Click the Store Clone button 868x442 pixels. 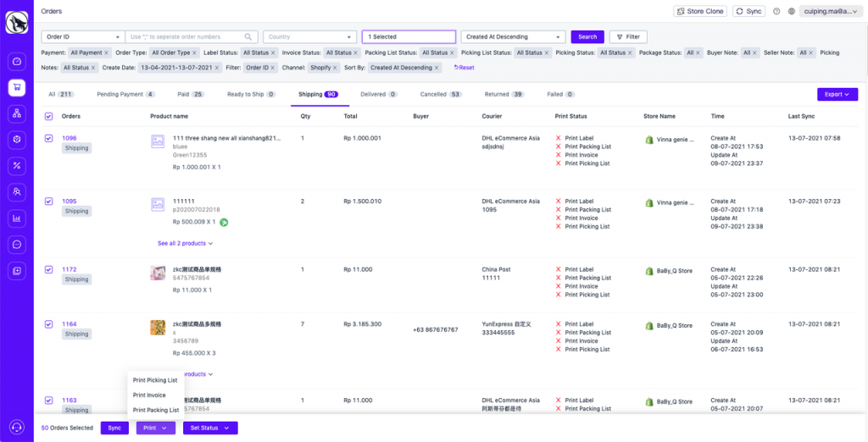[x=699, y=11]
